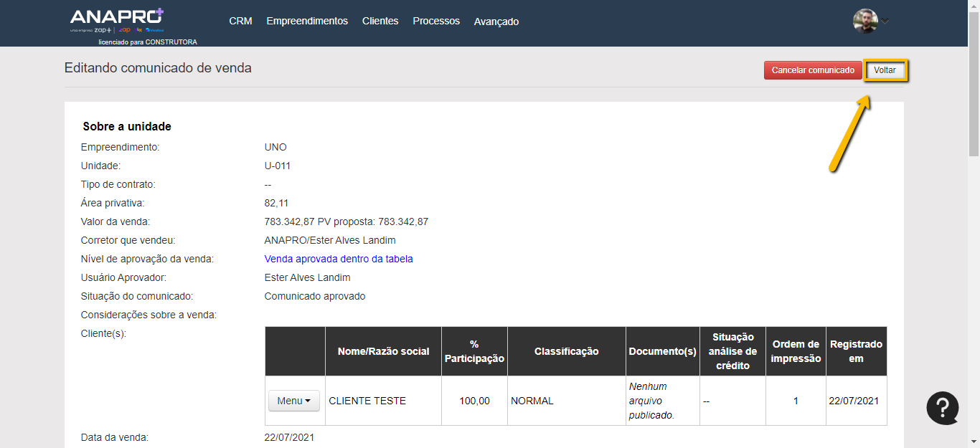Screen dimensions: 980x448
Task: Open the Menu dropdown for CLIENTE TESTE
Action: click(294, 401)
